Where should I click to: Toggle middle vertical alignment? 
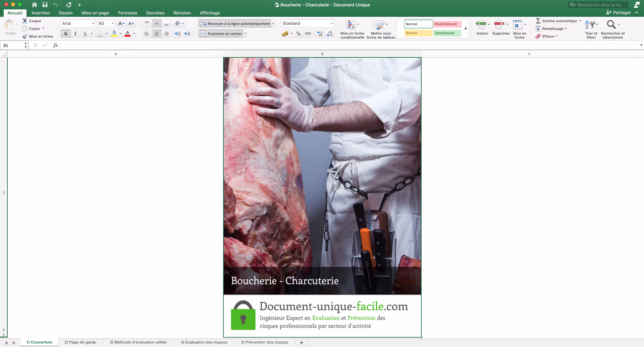157,23
